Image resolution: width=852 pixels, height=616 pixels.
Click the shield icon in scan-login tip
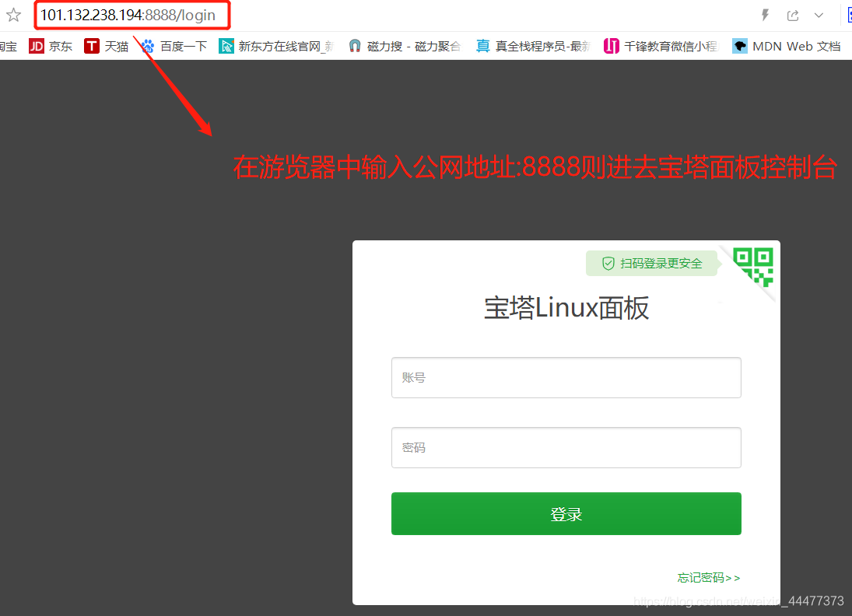pos(608,264)
